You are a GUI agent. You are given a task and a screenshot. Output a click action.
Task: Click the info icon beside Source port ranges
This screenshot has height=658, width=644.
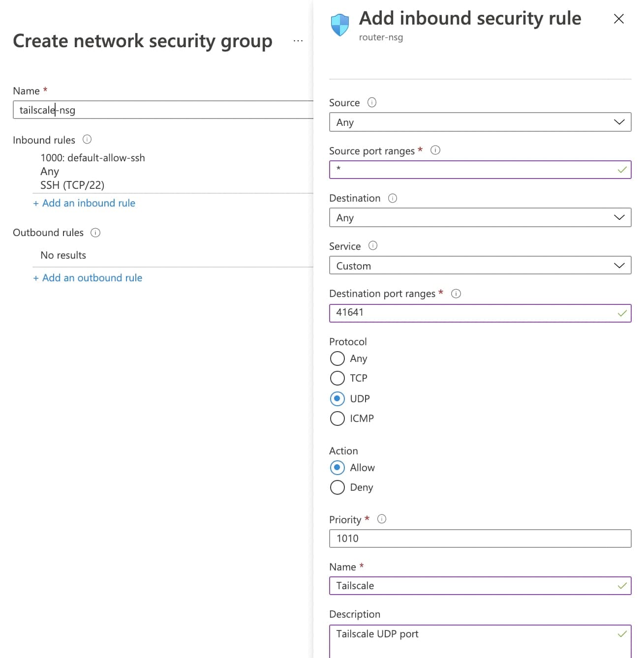[x=435, y=150]
